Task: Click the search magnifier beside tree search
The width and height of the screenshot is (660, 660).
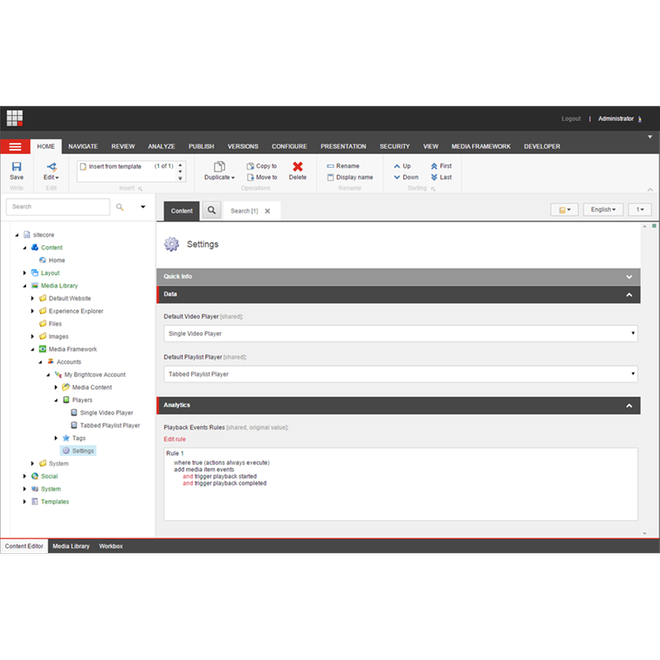Action: (x=120, y=207)
